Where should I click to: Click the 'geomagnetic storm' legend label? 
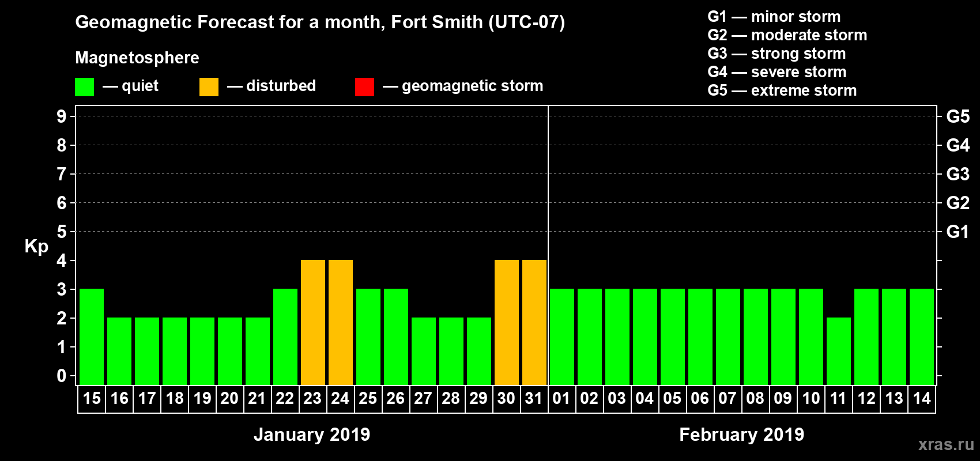pyautogui.click(x=472, y=86)
